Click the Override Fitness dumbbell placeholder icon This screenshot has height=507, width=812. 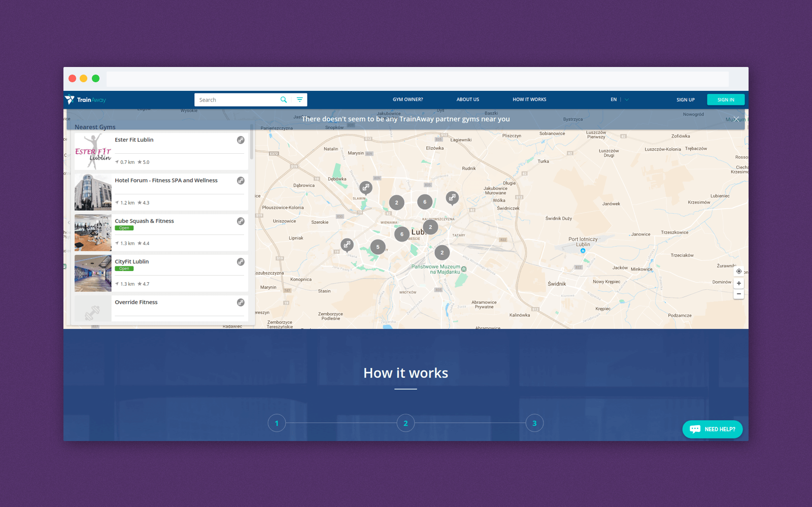pyautogui.click(x=241, y=302)
